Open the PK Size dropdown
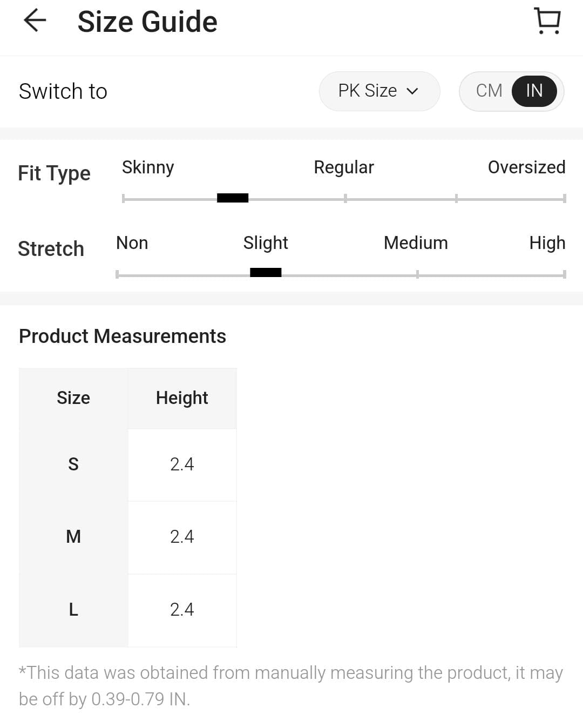Screen dimensions: 583x728 379,91
